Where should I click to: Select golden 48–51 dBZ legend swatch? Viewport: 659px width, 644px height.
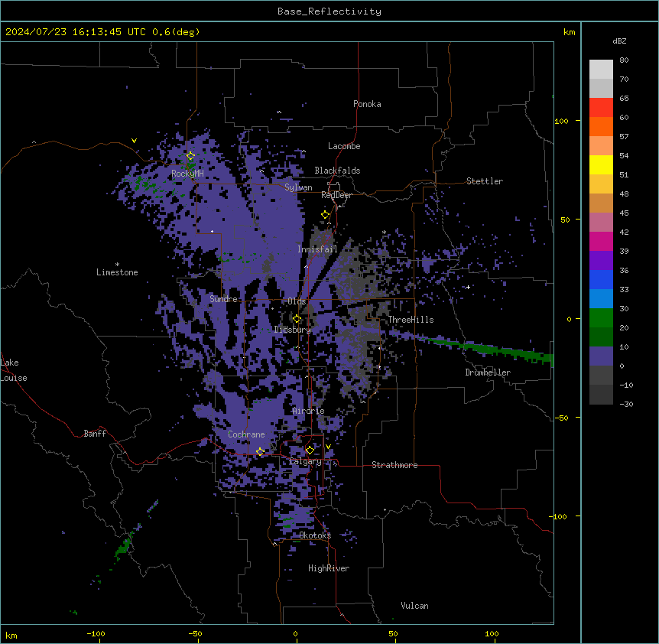pos(601,184)
